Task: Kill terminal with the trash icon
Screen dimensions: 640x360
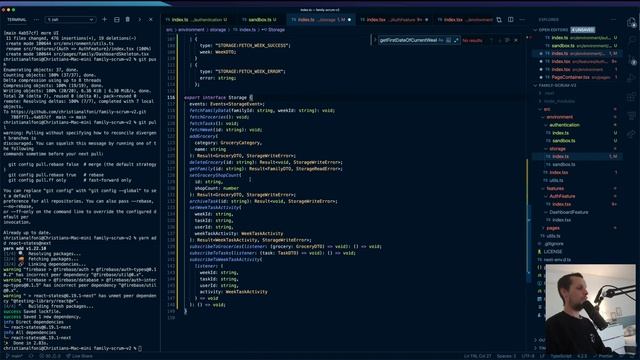Action: pyautogui.click(x=128, y=19)
